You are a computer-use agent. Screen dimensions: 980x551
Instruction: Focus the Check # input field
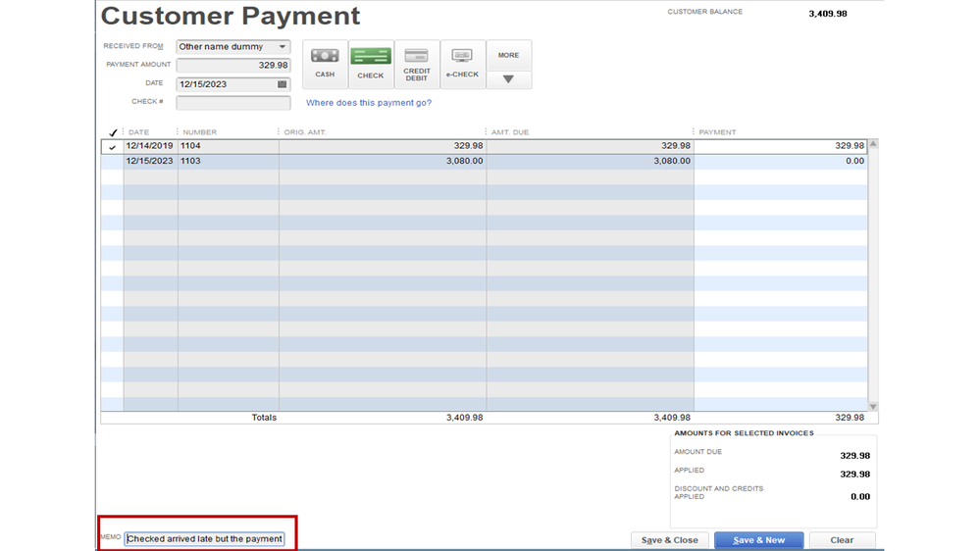(x=233, y=103)
